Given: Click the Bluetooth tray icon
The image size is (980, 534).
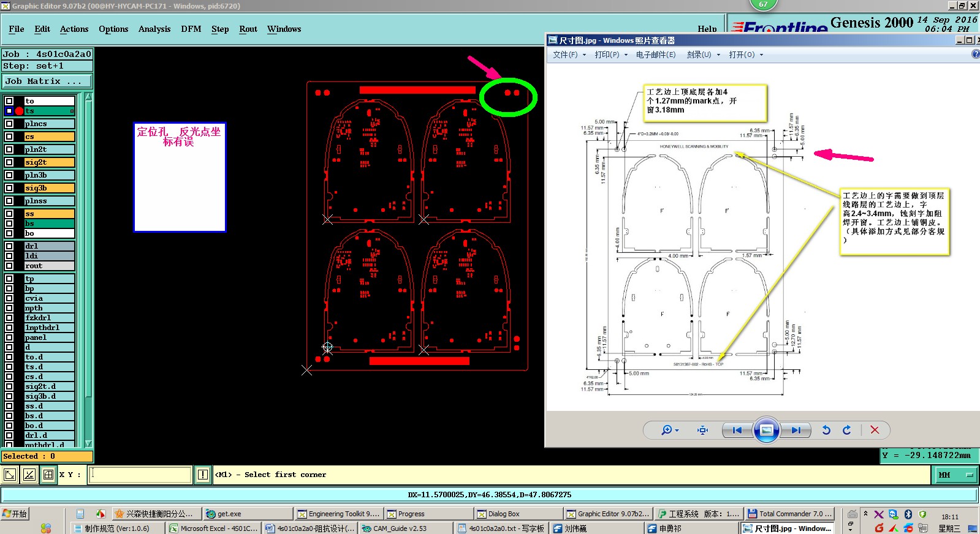Looking at the screenshot, I should click(x=908, y=514).
